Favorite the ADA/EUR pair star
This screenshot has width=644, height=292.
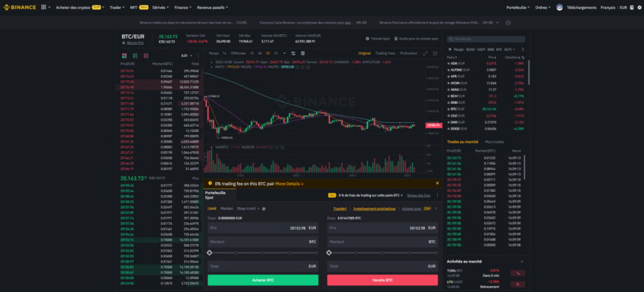click(x=449, y=64)
